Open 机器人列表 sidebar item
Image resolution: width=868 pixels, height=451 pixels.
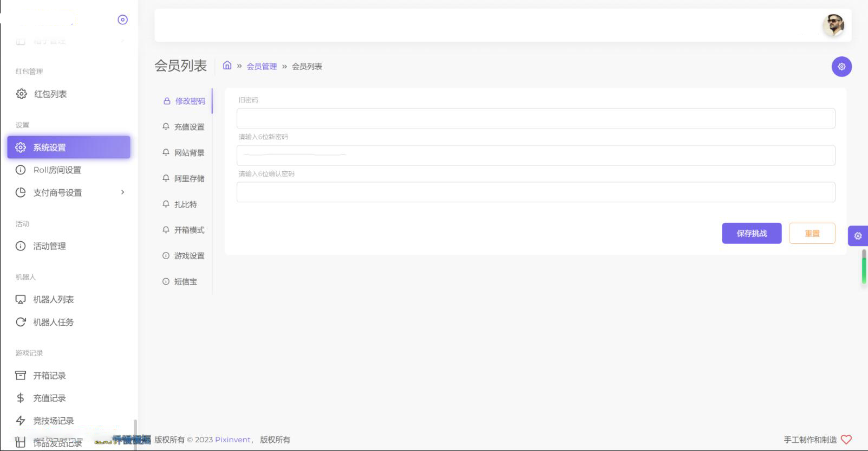tap(69, 299)
